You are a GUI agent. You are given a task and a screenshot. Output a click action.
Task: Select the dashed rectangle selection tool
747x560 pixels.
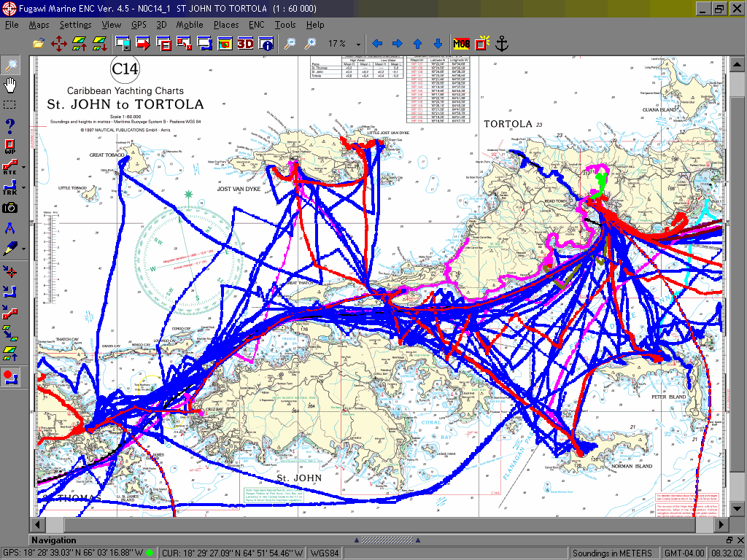click(x=9, y=105)
